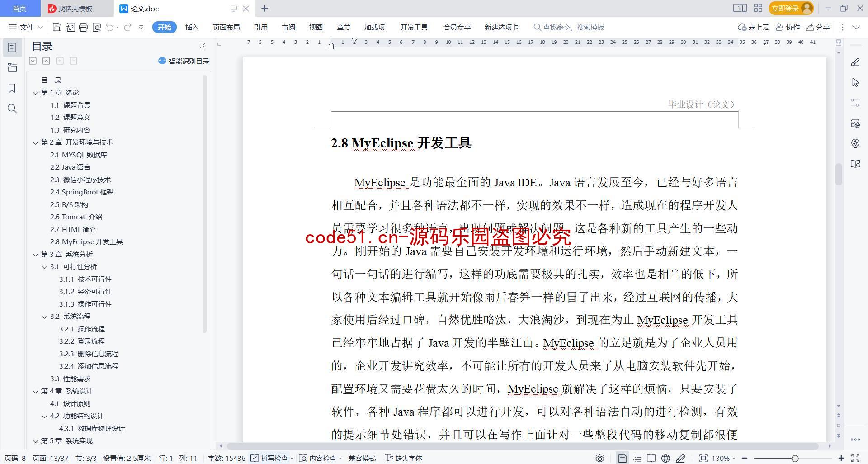868x464 pixels.
Task: Click the fit page zoom icon
Action: coord(703,458)
